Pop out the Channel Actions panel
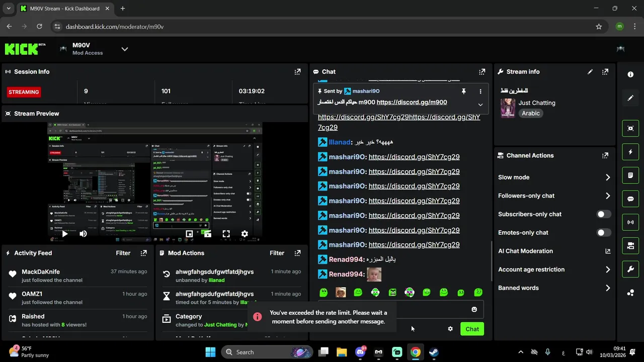644x362 pixels. pos(605,156)
